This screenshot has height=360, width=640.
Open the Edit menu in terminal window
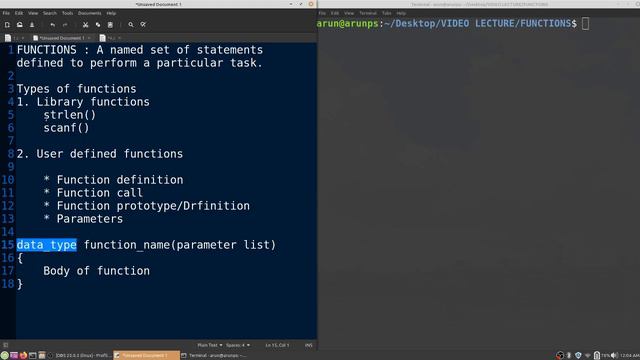tap(335, 13)
